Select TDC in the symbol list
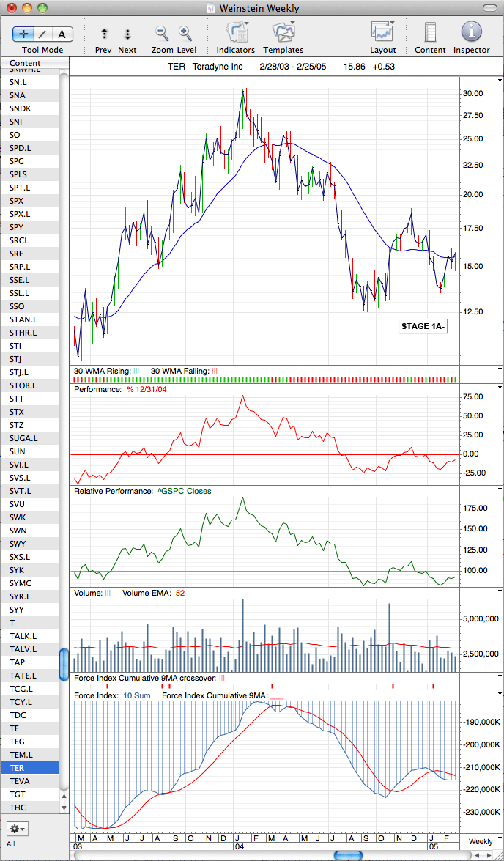This screenshot has height=861, width=504. coord(29,714)
